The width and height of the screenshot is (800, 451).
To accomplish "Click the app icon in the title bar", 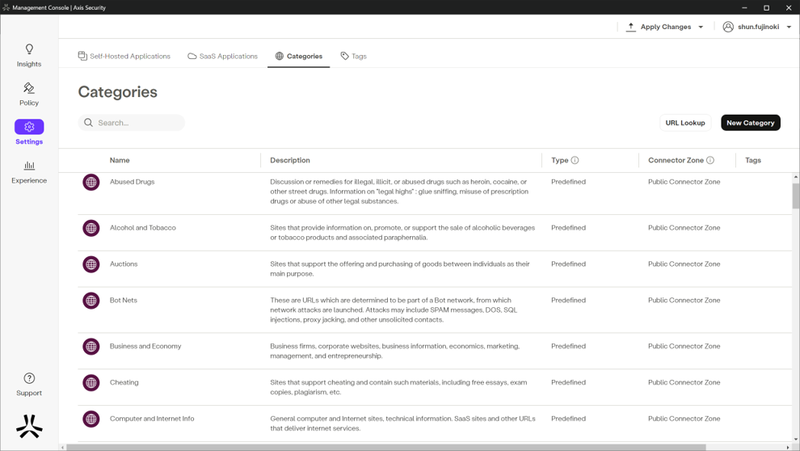I will (x=6, y=7).
